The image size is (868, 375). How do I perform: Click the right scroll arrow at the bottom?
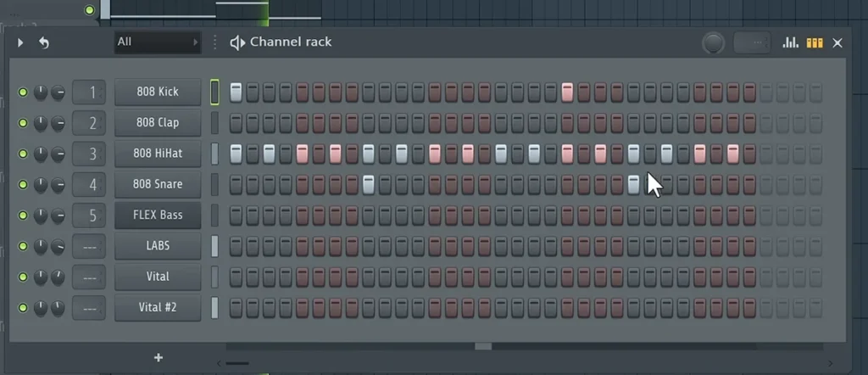click(830, 363)
